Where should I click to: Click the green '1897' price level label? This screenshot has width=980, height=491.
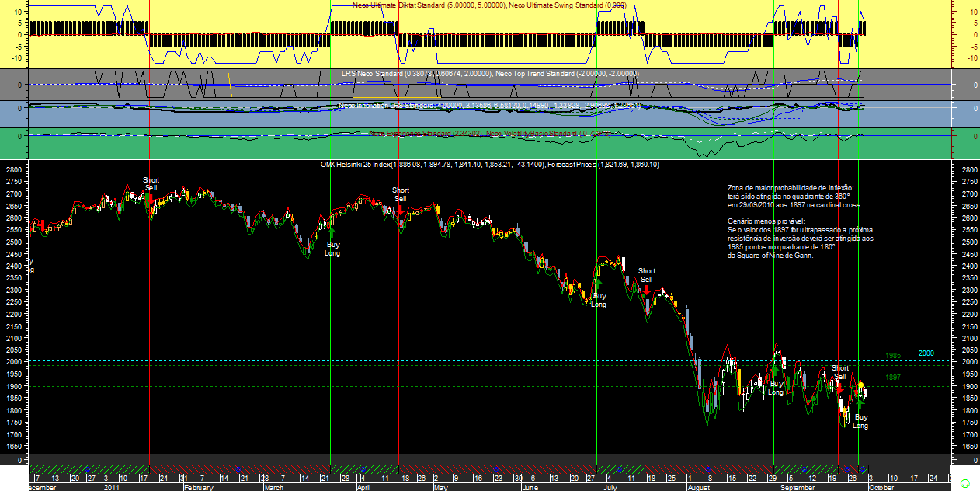(894, 378)
